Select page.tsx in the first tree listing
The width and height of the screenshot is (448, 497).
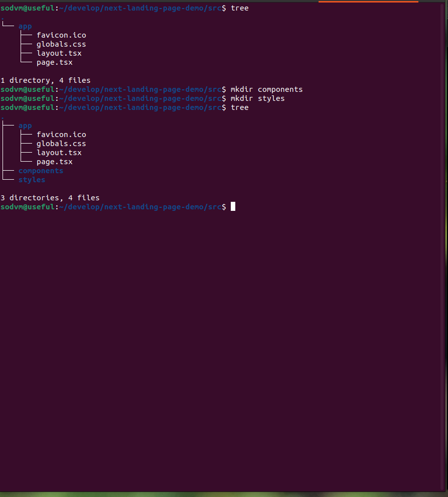(54, 62)
